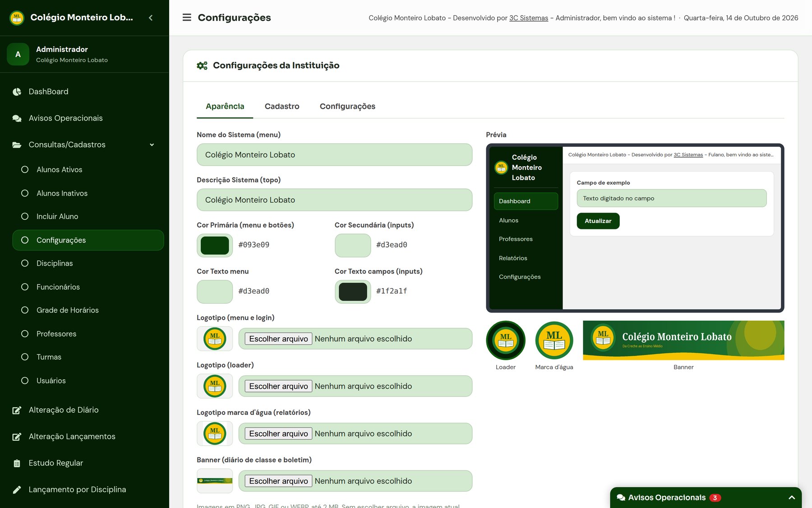Click the 3C Sistemas link in header
Screen dimensions: 812x508
coord(529,18)
